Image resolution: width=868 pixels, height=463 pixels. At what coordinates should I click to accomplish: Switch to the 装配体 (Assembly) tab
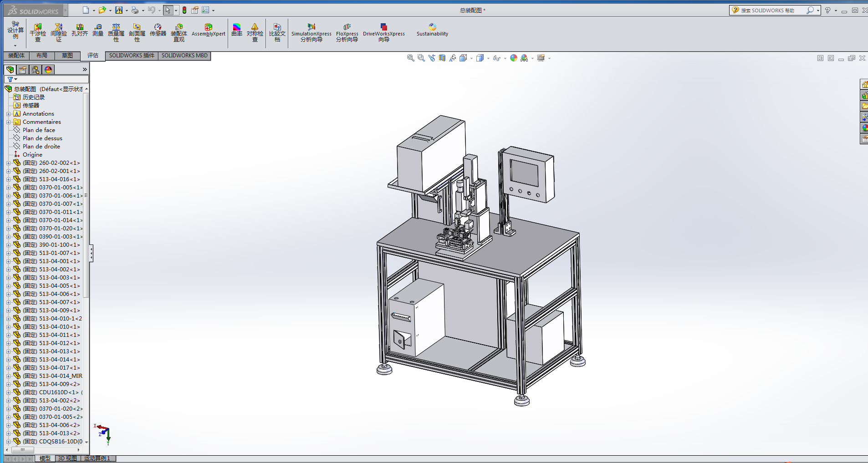(x=16, y=56)
